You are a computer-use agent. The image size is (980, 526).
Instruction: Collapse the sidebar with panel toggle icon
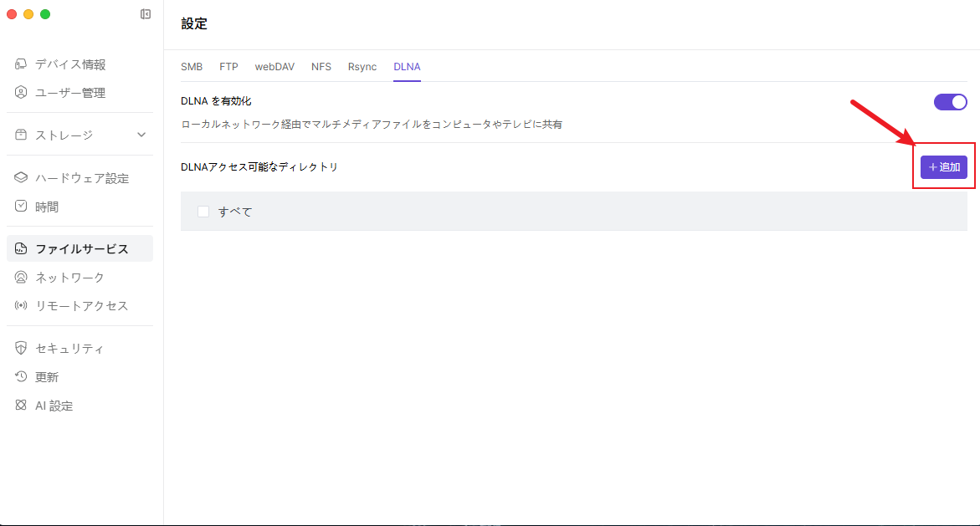click(x=146, y=14)
